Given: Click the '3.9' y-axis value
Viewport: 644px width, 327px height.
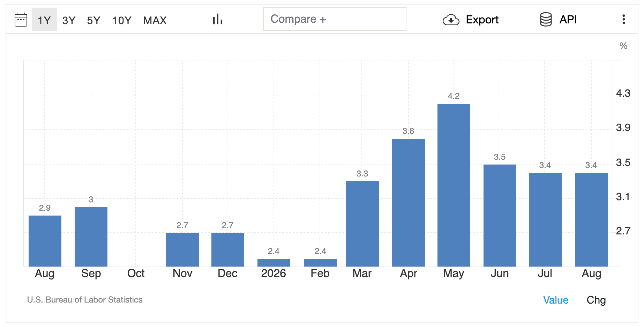Looking at the screenshot, I should pos(623,128).
